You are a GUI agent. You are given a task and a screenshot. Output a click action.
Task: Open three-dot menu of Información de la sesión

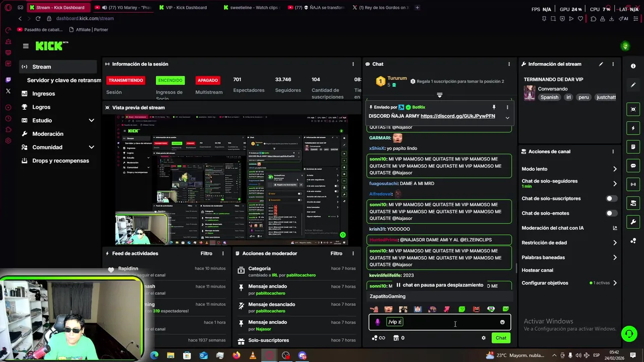pyautogui.click(x=353, y=64)
